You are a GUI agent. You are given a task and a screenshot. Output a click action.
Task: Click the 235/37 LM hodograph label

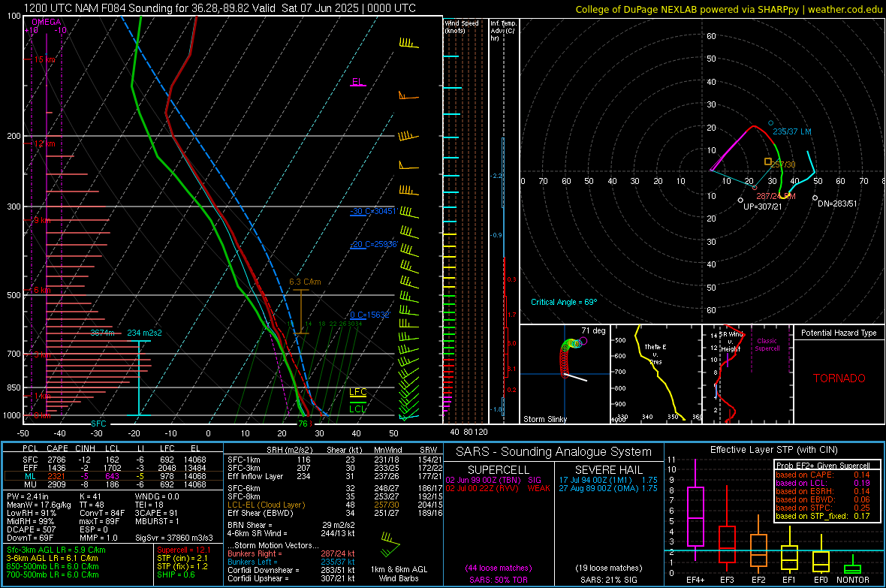click(792, 131)
